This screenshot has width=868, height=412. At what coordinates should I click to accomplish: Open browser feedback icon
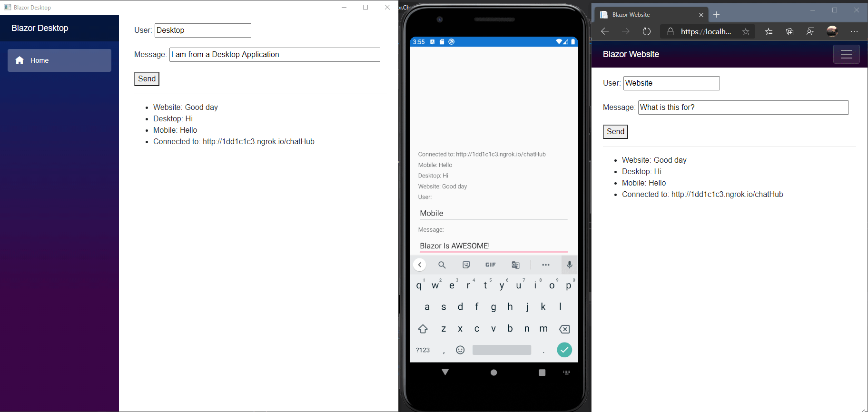pos(810,32)
